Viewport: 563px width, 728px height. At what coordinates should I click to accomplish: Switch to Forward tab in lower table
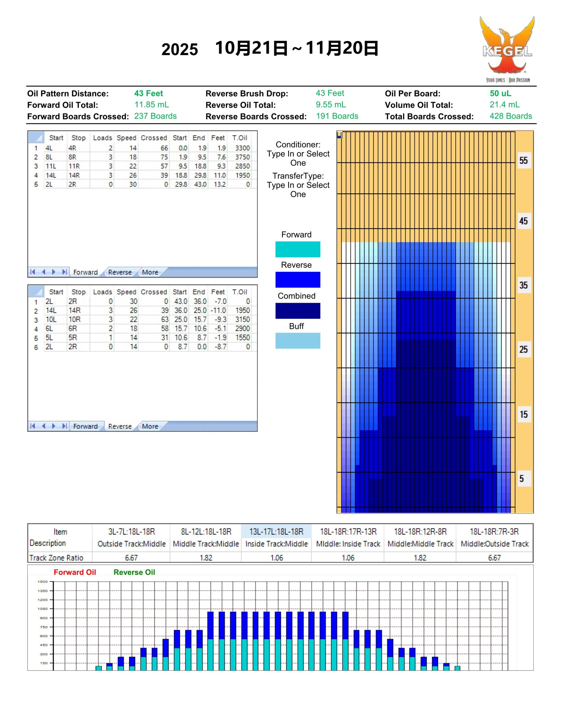click(85, 426)
